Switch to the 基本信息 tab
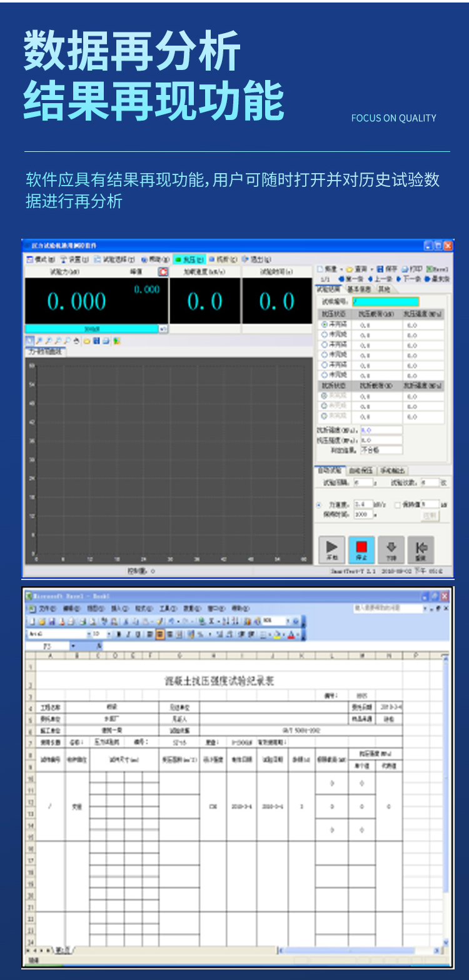Image resolution: width=469 pixels, height=980 pixels. (359, 289)
